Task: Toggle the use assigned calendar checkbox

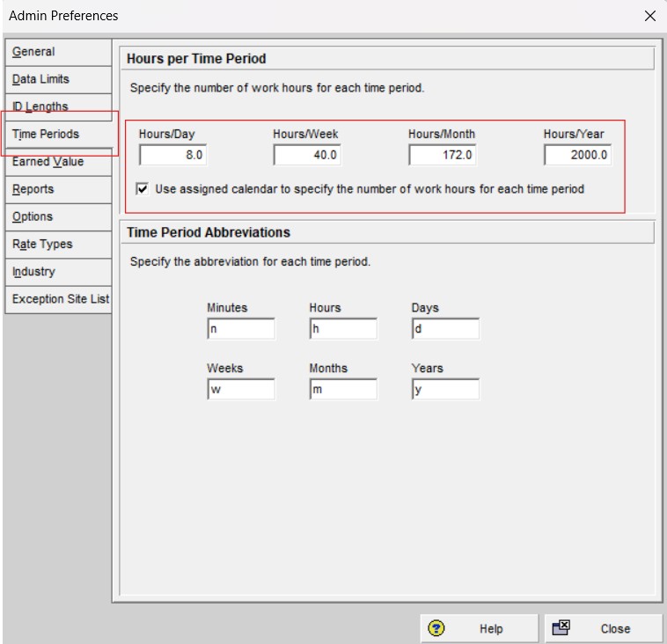Action: coord(143,188)
